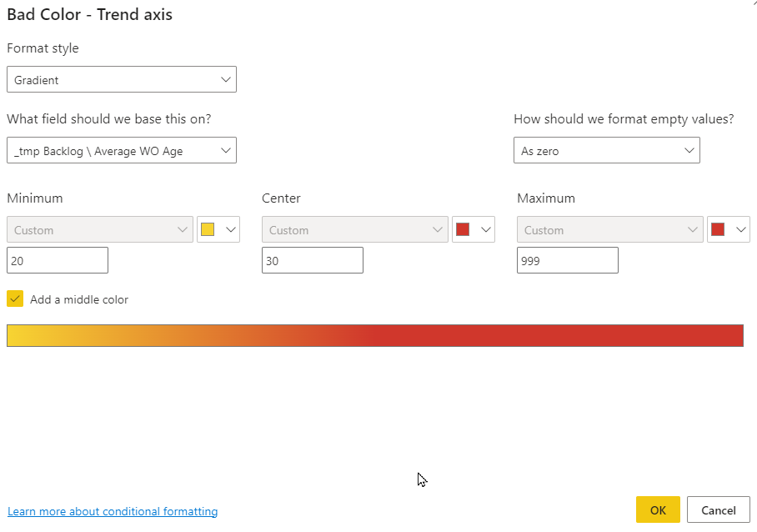Click 'What field should we base this on?' text
This screenshot has width=757, height=532.
pyautogui.click(x=109, y=118)
